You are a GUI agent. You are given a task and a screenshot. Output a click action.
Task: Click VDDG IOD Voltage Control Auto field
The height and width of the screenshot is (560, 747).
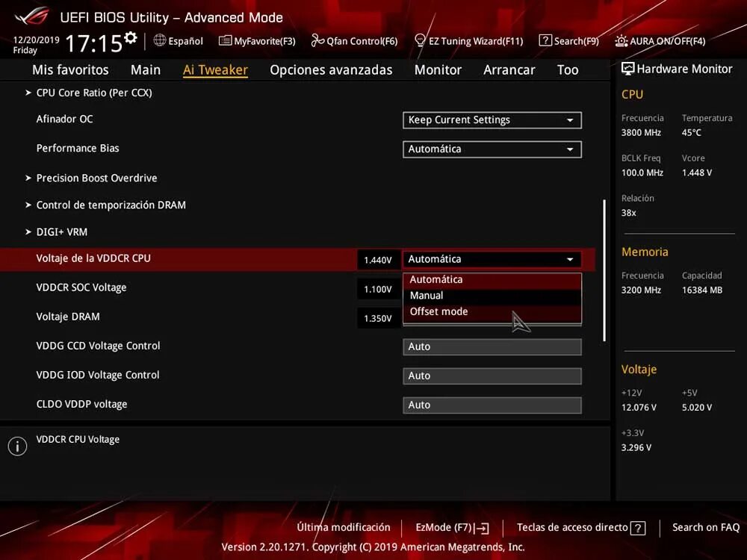tap(492, 376)
